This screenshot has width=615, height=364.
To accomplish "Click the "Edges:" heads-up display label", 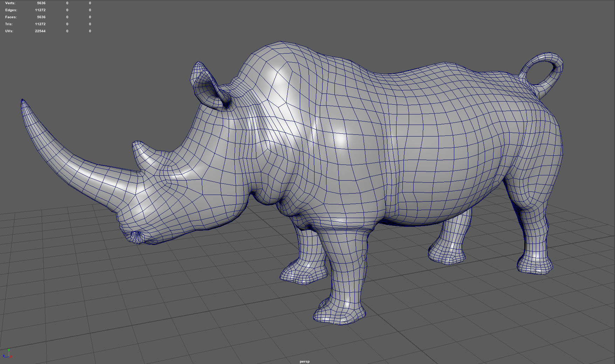I will pyautogui.click(x=11, y=10).
